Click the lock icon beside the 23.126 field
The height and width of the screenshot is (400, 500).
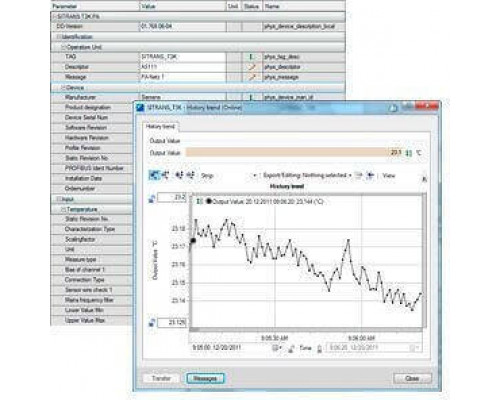152,322
